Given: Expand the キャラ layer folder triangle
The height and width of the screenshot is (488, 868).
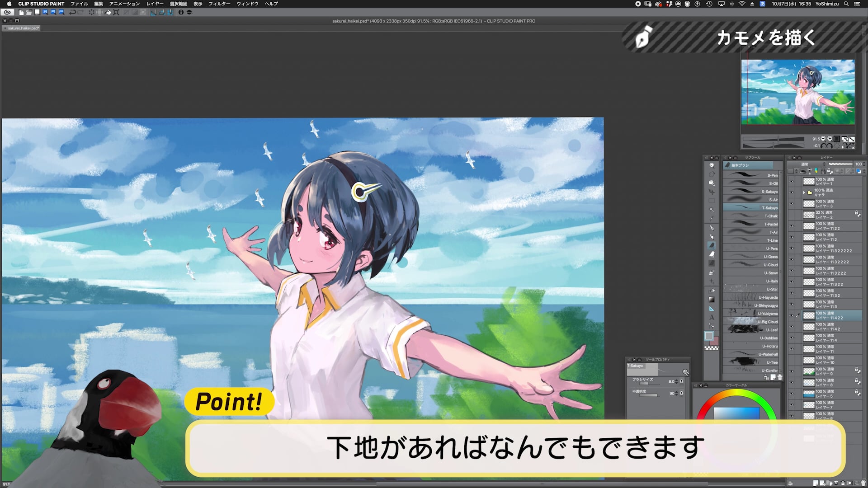Looking at the screenshot, I should point(804,192).
